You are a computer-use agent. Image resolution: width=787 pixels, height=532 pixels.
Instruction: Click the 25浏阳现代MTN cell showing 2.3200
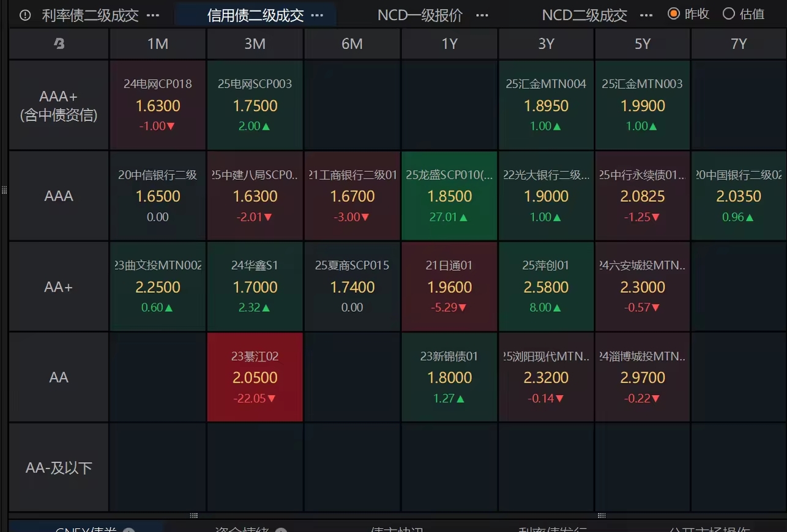pyautogui.click(x=546, y=377)
